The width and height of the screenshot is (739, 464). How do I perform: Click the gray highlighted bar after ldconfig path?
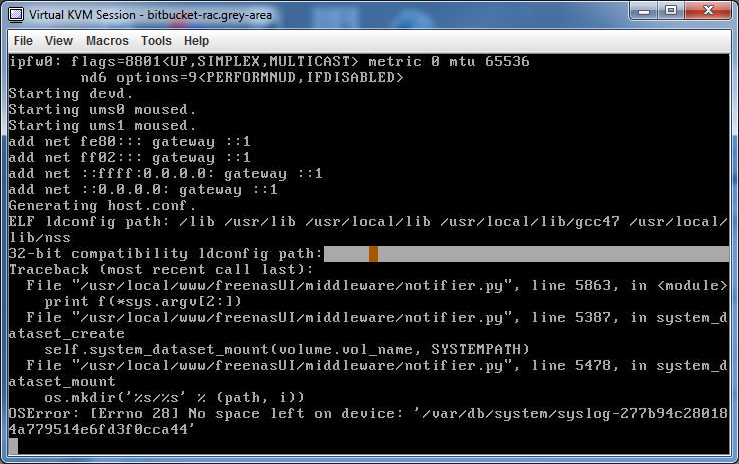[526, 253]
